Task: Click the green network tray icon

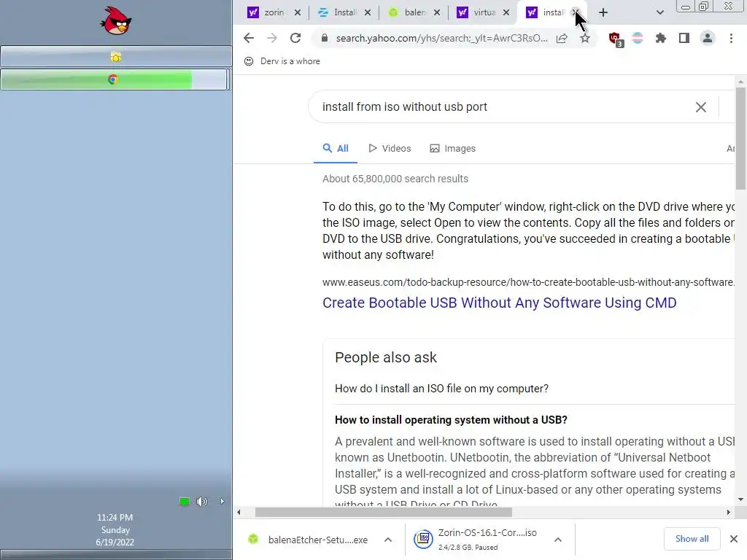Action: click(x=185, y=502)
